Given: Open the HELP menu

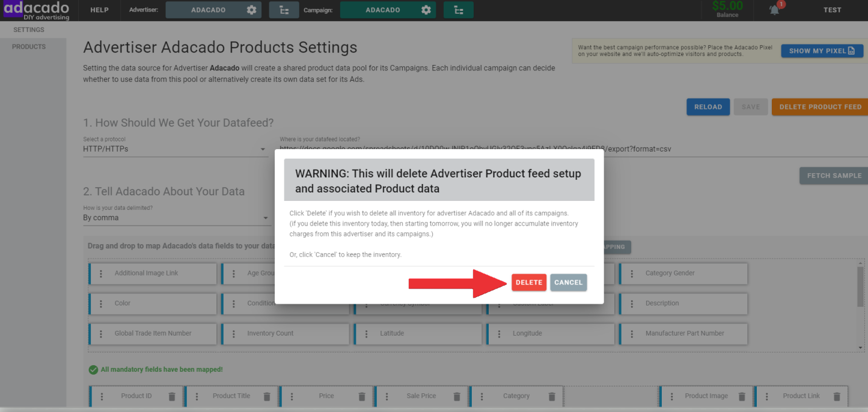Looking at the screenshot, I should tap(99, 10).
